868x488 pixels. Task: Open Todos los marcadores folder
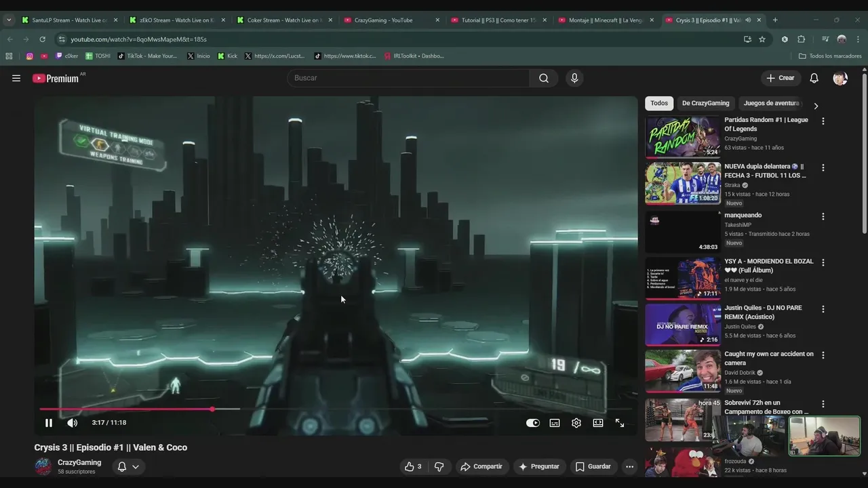pos(831,56)
